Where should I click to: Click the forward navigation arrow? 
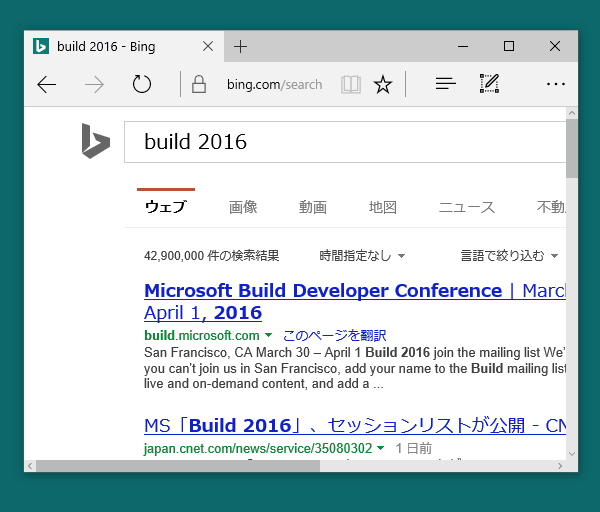coord(94,85)
